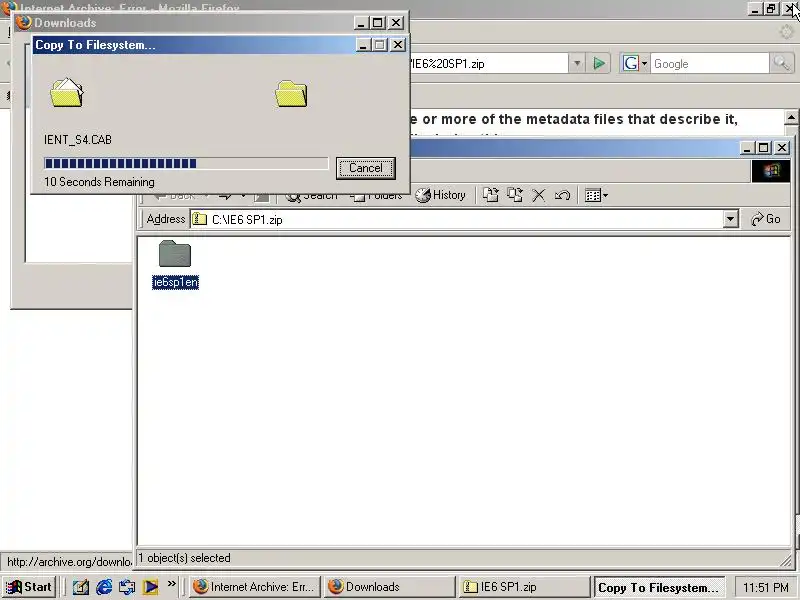The height and width of the screenshot is (600, 800).
Task: Click the History button in Explorer toolbar
Action: 440,195
